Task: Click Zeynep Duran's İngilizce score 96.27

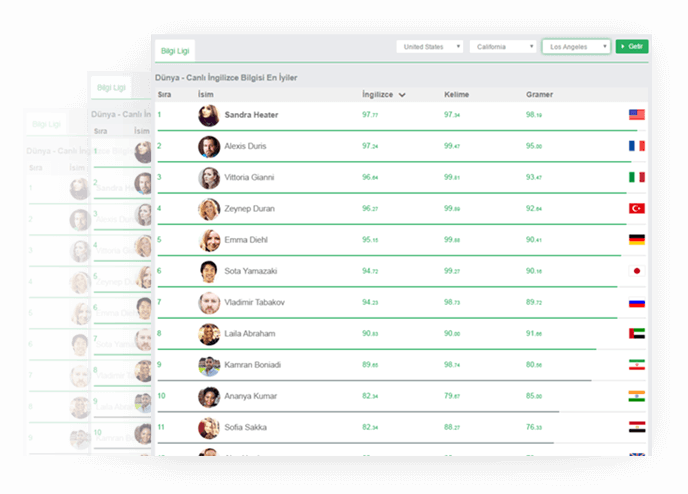Action: [369, 208]
